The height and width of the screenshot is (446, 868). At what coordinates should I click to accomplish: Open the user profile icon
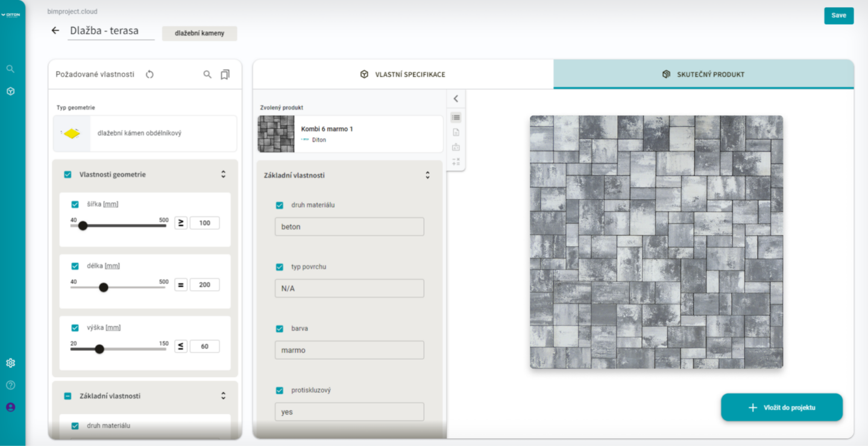click(x=10, y=407)
